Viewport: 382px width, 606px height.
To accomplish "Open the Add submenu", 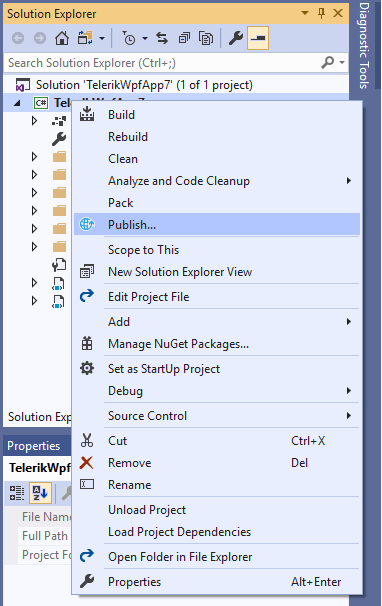I will pos(217,322).
